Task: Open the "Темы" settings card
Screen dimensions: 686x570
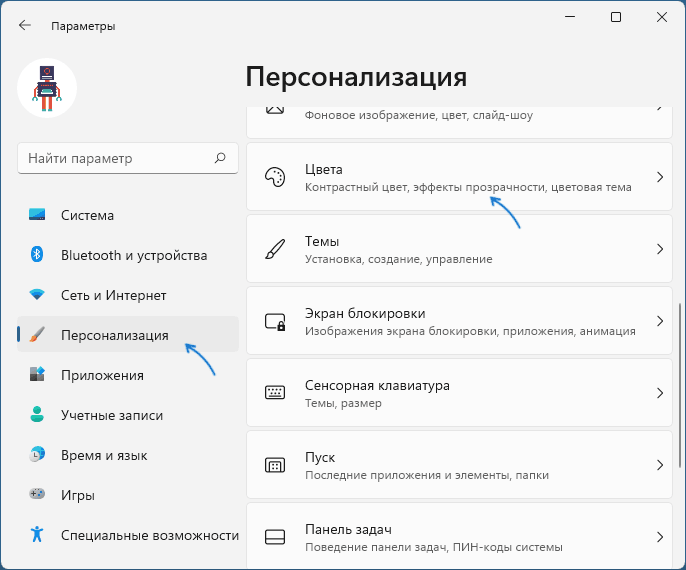Action: coord(459,249)
